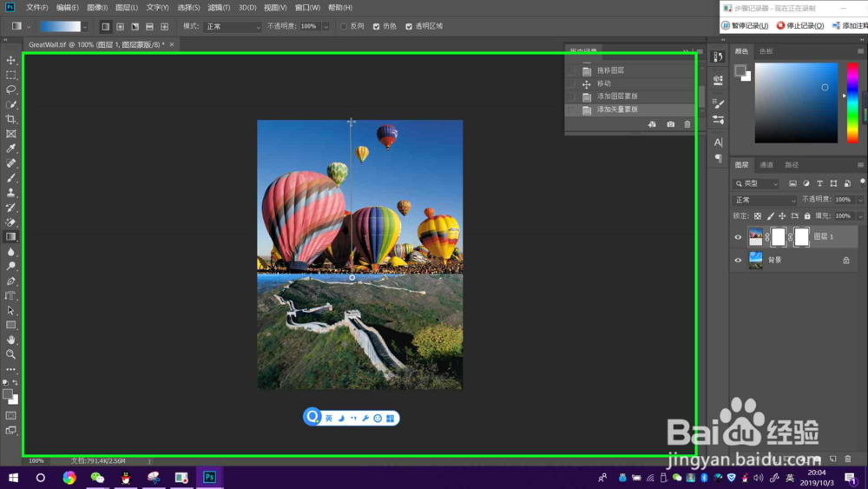Viewport: 868px width, 489px height.
Task: Open the Image menu
Action: click(x=97, y=8)
